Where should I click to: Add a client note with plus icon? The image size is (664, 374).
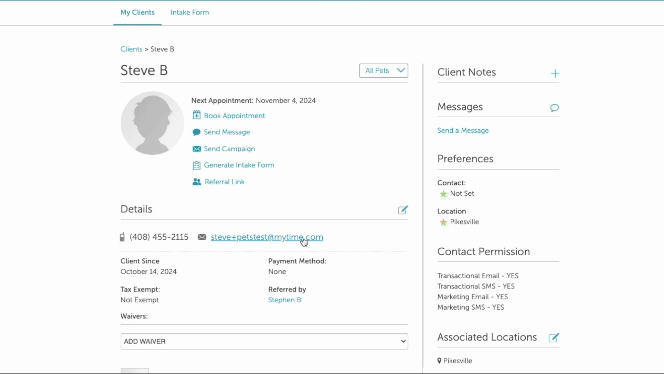tap(555, 73)
